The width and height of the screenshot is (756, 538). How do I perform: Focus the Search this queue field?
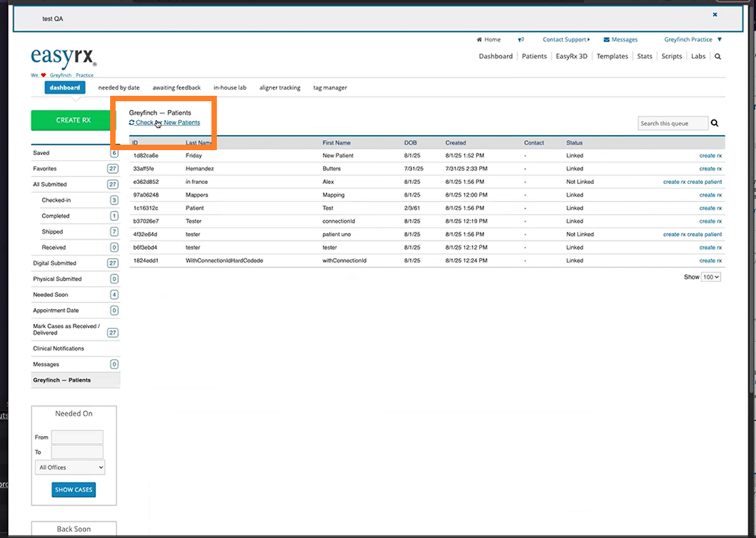click(673, 124)
